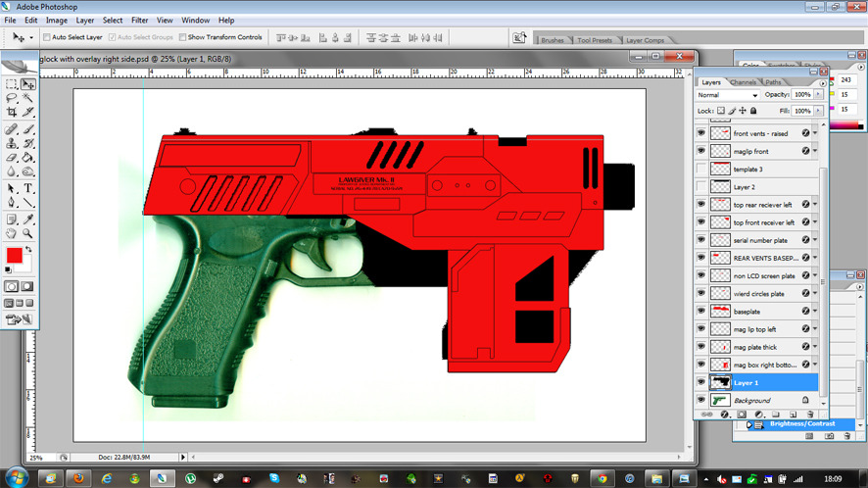Select the Crop tool
Viewport: 868px width, 488px height.
(12, 113)
